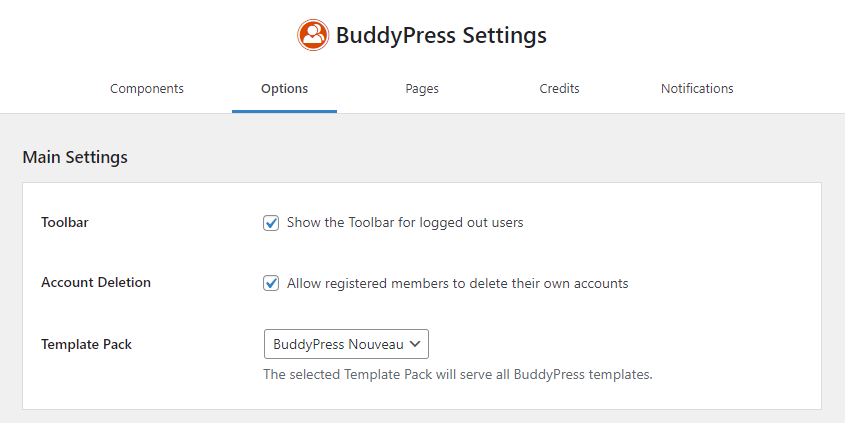Click the orange BuddyPress logo icon
The image size is (845, 423).
point(313,35)
